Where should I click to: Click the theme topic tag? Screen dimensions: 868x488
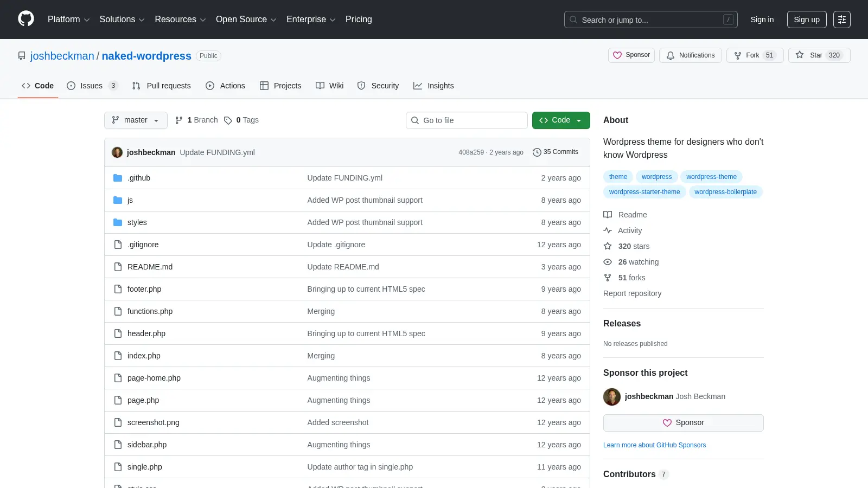[618, 177]
